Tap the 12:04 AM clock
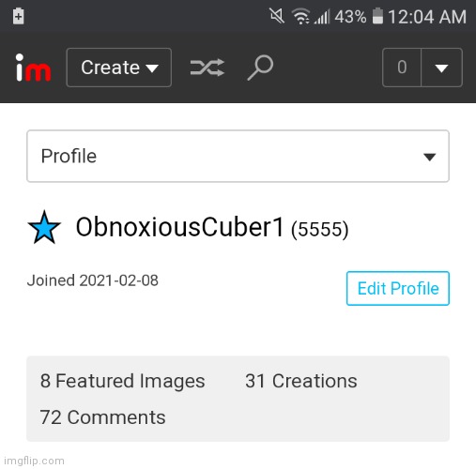476x469 pixels. pos(427,17)
